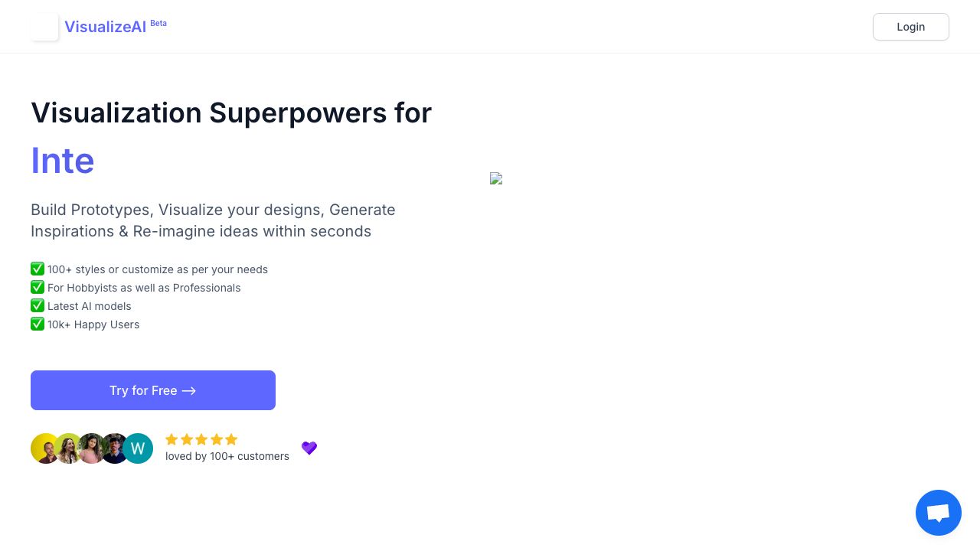Click the green checkmark beside "For Hobbyists"

[38, 287]
